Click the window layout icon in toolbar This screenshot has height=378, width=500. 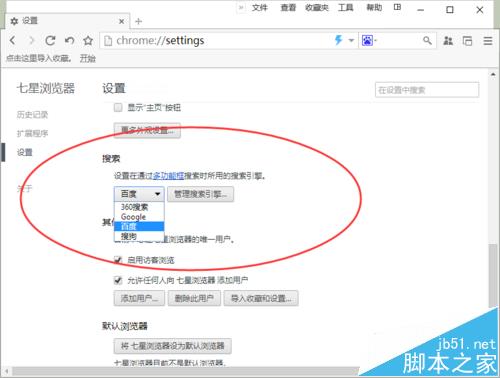click(467, 41)
